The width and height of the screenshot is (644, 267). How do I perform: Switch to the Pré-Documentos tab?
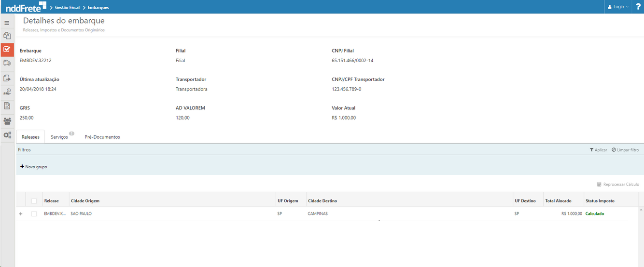102,137
